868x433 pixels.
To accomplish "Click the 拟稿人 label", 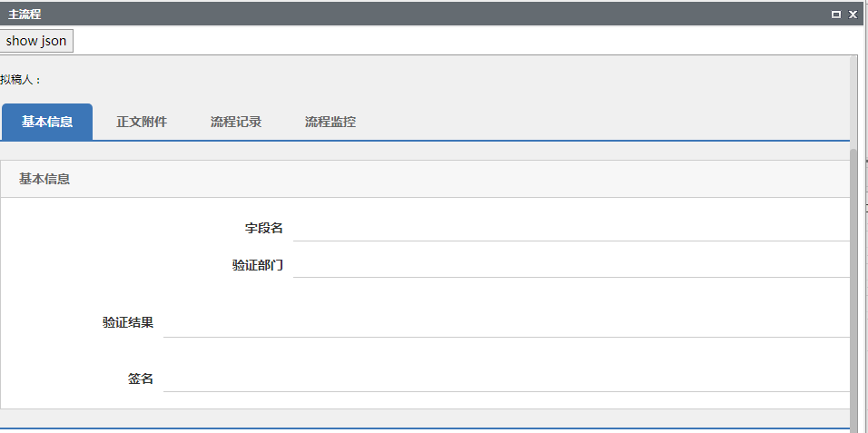I will (20, 80).
